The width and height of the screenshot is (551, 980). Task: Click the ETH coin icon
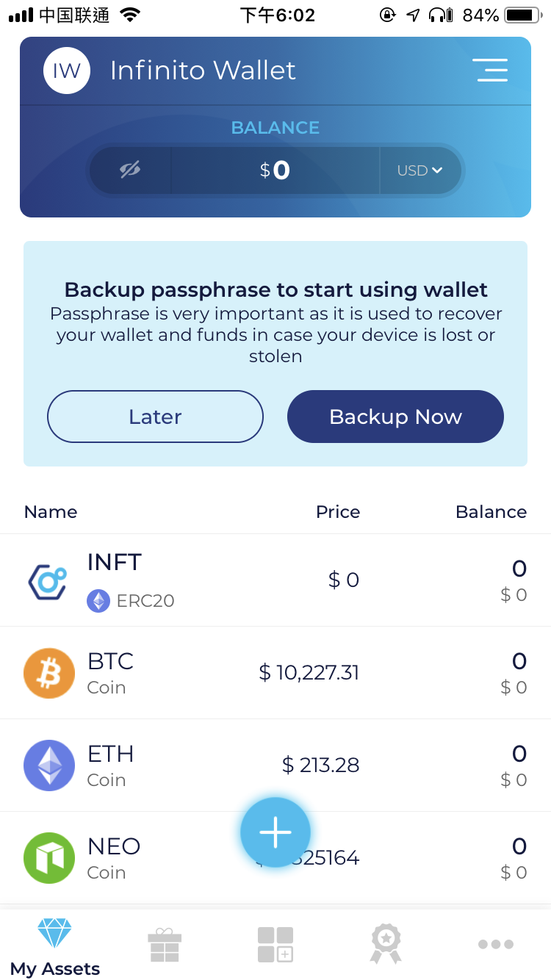[x=48, y=765]
